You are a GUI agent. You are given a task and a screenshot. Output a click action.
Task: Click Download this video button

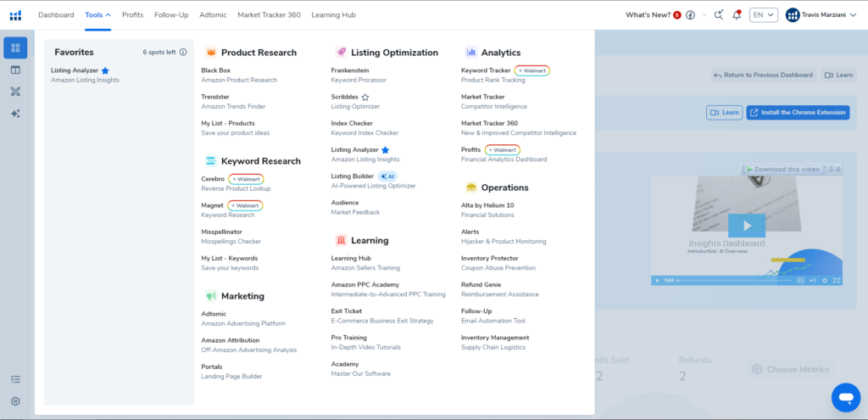click(x=782, y=169)
